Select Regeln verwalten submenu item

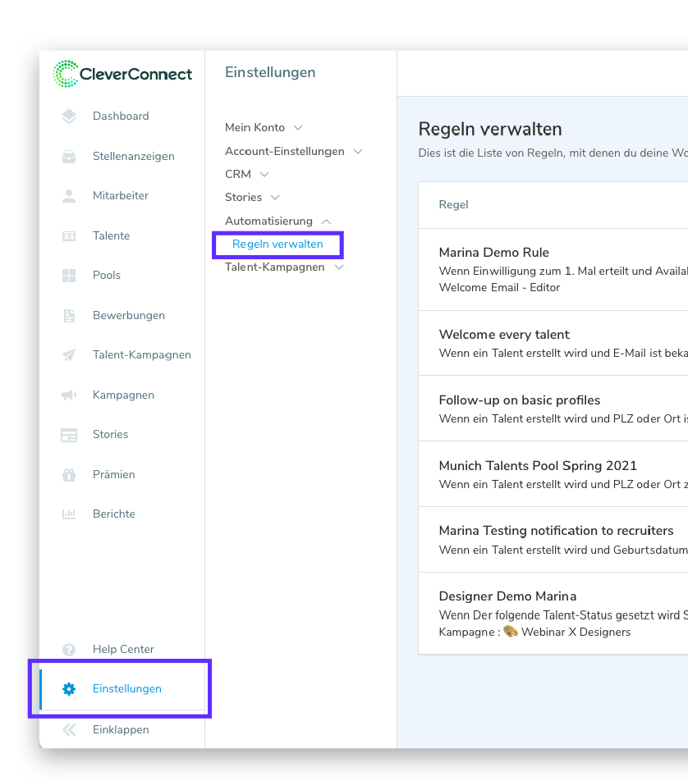(x=277, y=244)
